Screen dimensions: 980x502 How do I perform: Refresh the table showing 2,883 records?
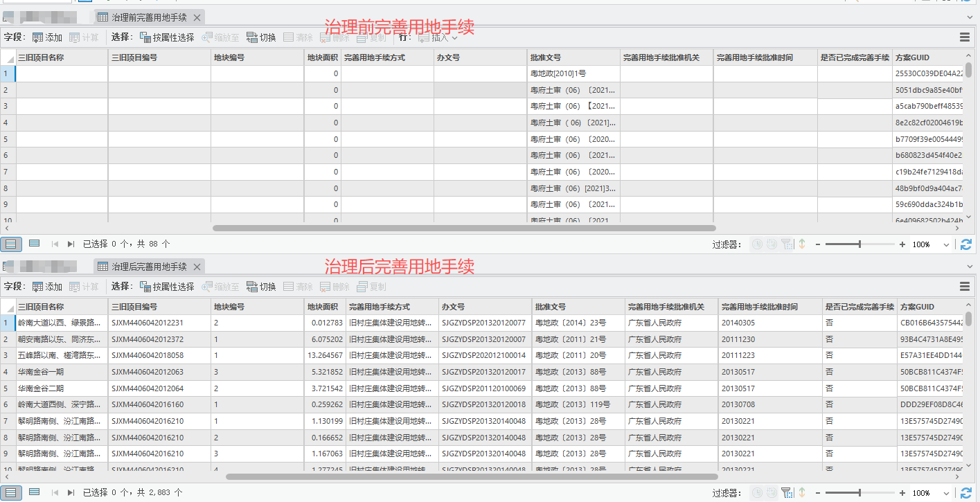pos(966,493)
